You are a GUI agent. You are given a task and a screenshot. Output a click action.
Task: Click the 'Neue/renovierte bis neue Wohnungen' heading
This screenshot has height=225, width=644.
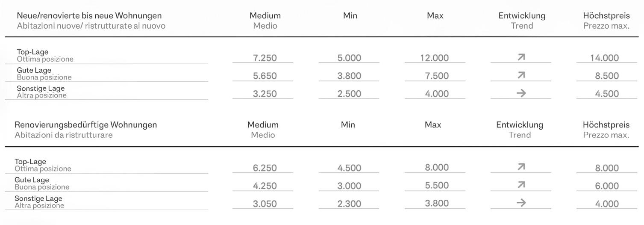point(89,16)
